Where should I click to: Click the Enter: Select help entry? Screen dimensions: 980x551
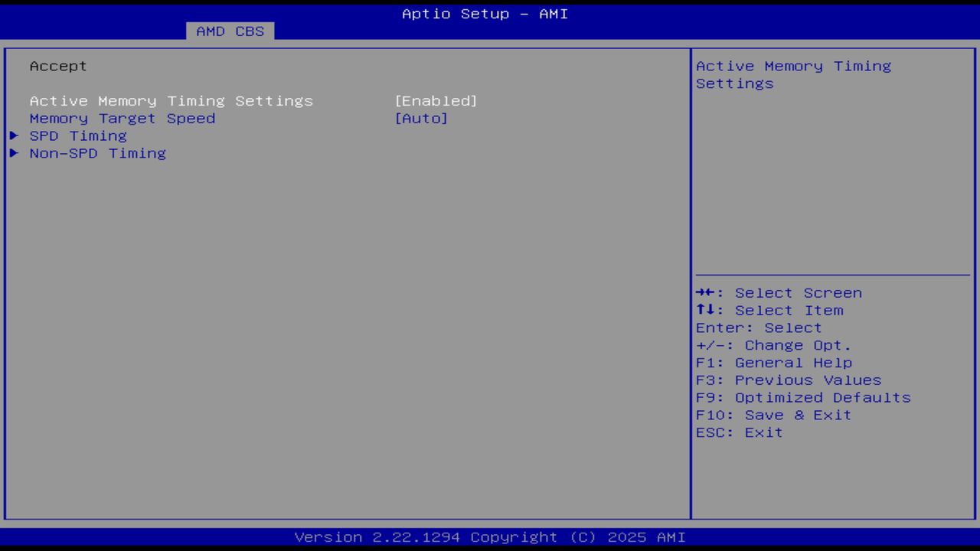758,327
